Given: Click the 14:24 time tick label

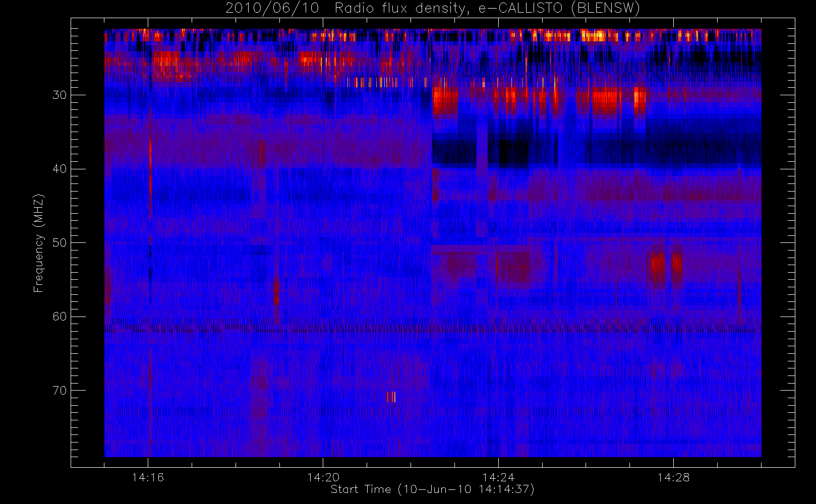Looking at the screenshot, I should pyautogui.click(x=498, y=477).
